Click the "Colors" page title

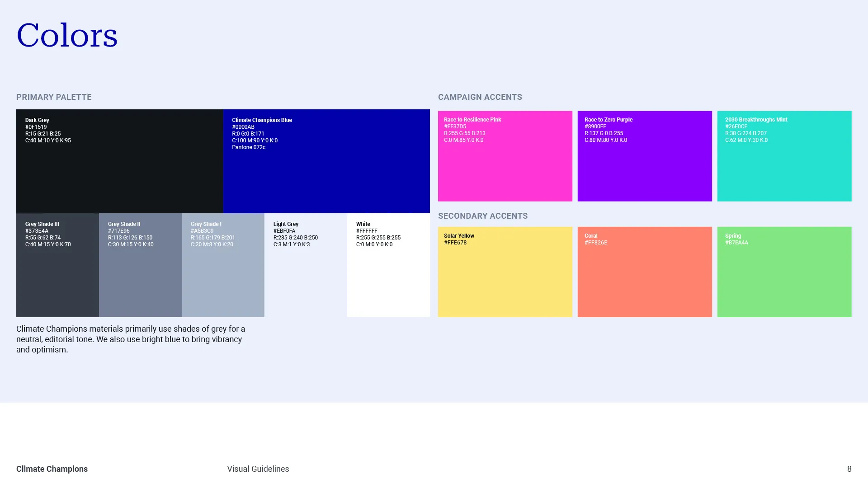click(67, 35)
